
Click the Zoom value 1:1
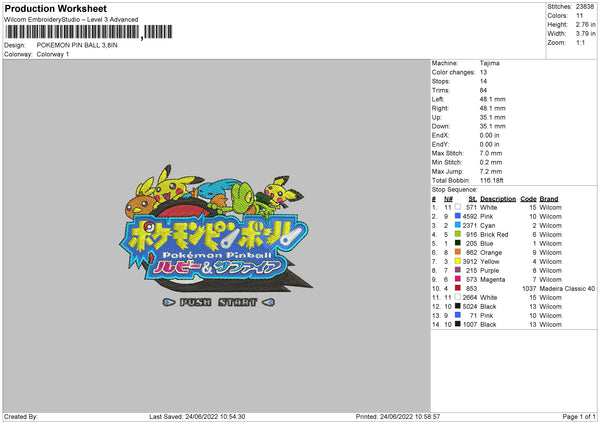click(x=580, y=42)
